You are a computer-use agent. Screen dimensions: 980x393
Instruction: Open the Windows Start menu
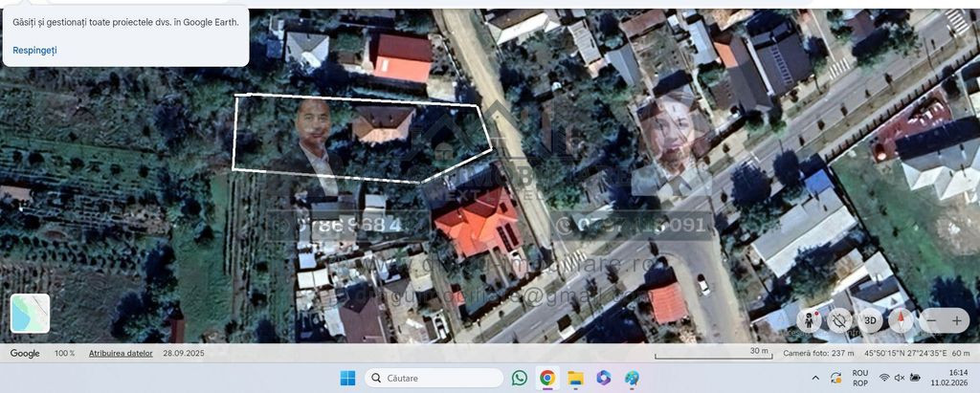point(347,378)
